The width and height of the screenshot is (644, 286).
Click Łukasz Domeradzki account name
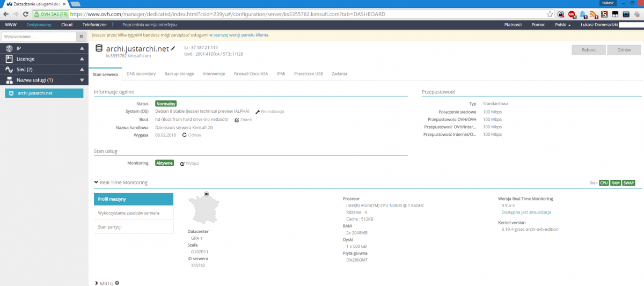pyautogui.click(x=599, y=25)
